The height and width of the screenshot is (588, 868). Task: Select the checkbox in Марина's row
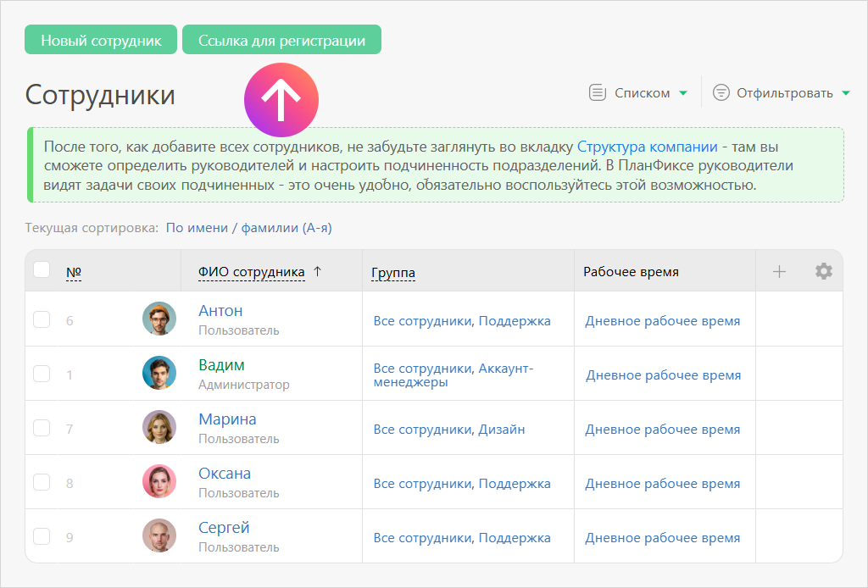click(42, 428)
